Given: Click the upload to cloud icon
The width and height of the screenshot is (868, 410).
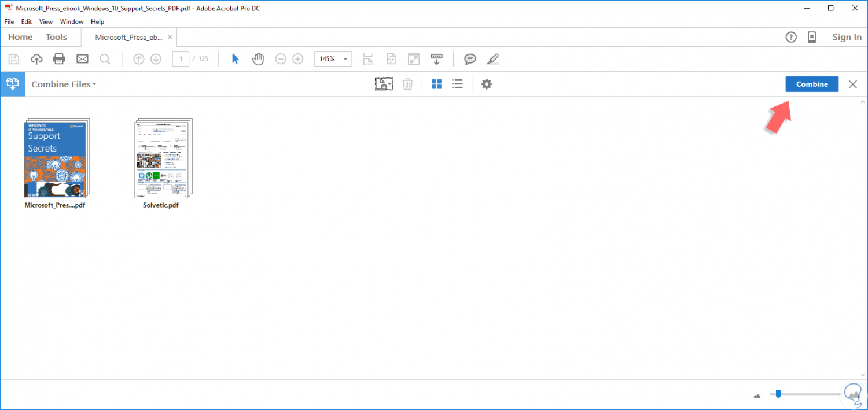Looking at the screenshot, I should click(36, 59).
